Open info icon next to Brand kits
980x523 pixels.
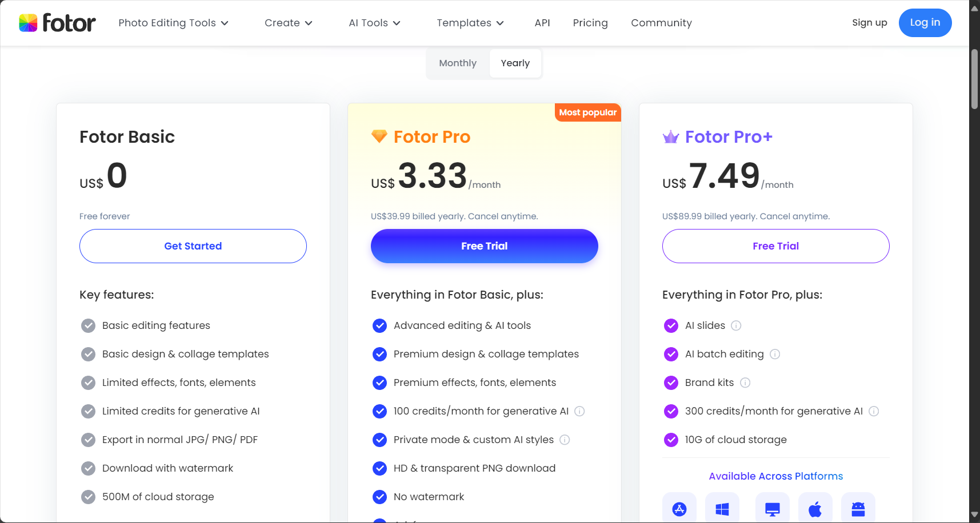(x=745, y=383)
